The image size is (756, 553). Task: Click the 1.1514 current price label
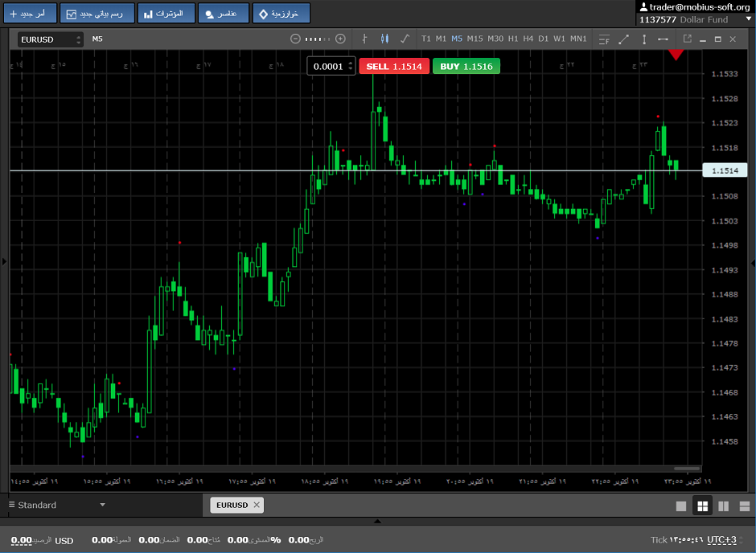pos(725,170)
